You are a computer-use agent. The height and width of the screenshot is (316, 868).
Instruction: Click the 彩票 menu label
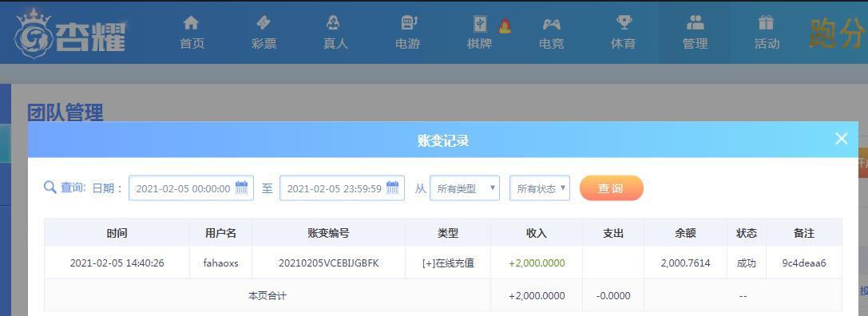click(x=264, y=44)
